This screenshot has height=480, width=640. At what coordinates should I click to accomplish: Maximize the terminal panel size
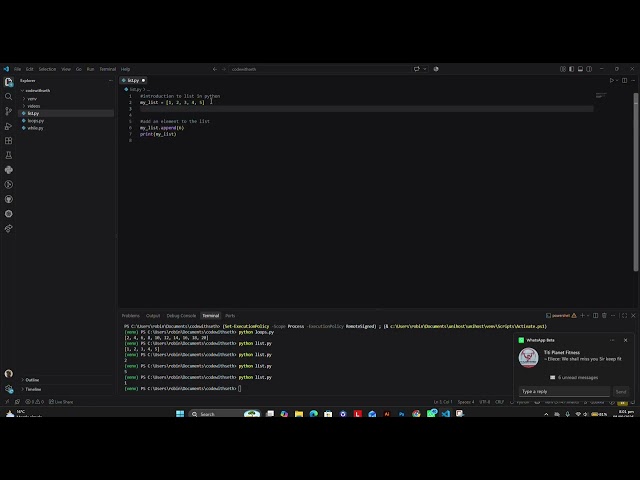point(624,316)
